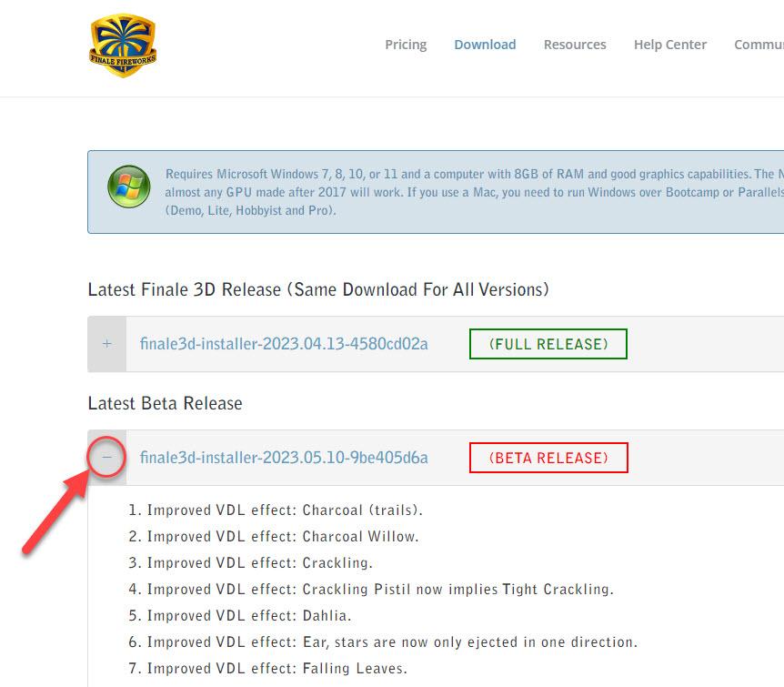
Task: Click the Finale Fireworks logo
Action: point(123,45)
